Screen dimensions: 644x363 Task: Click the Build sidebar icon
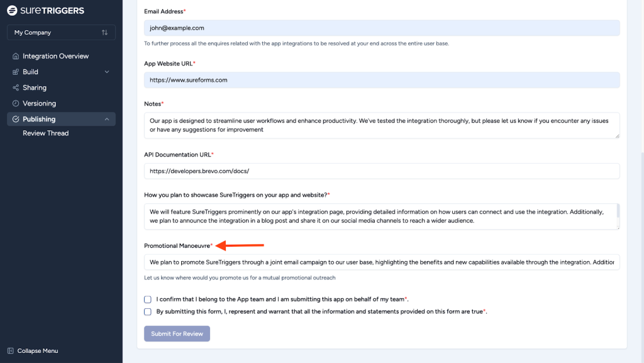pyautogui.click(x=16, y=72)
